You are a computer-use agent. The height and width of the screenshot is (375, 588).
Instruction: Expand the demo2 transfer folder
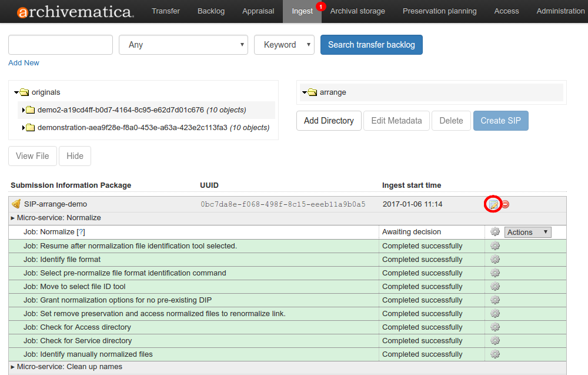point(24,110)
